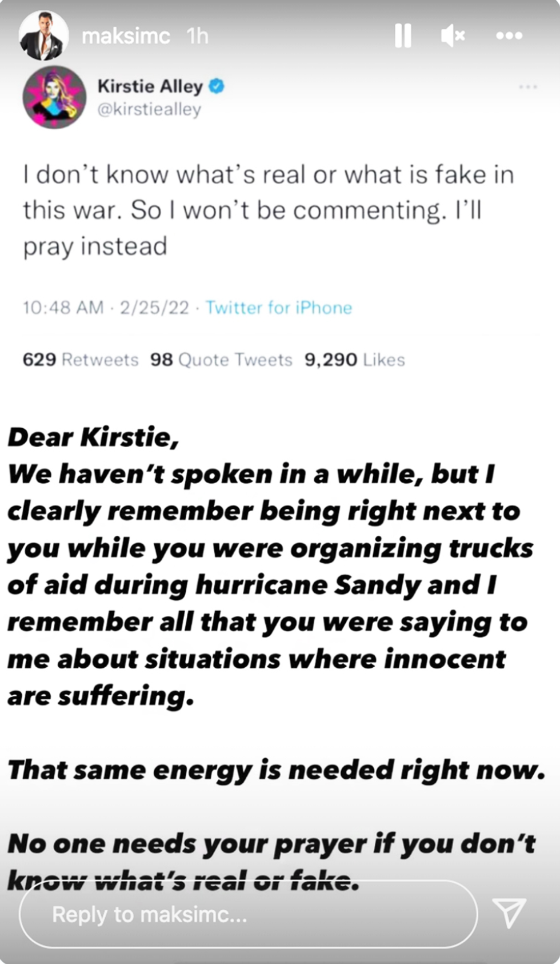This screenshot has height=964, width=560.
Task: Open story more options menu
Action: pos(509,36)
